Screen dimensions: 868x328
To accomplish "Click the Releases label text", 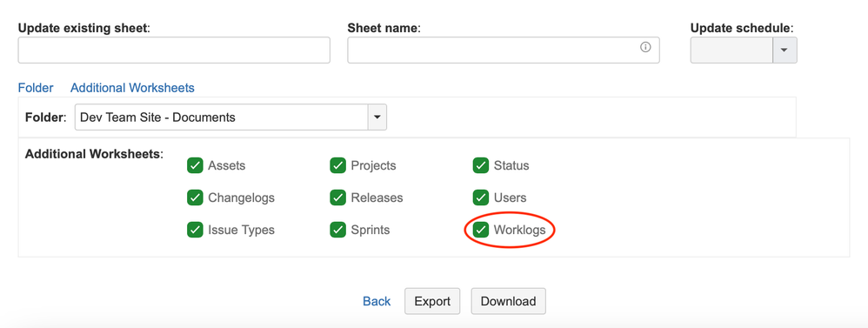I will tap(377, 197).
